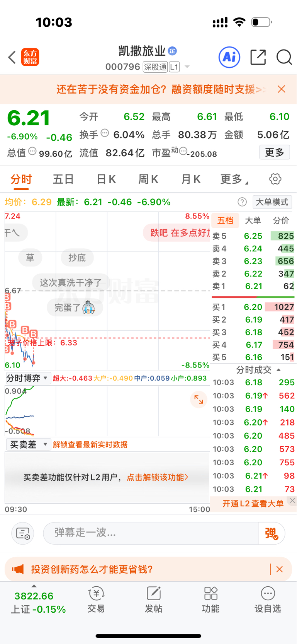Open the bullet-comment settings icon
The width and height of the screenshot is (297, 644).
click(23, 533)
